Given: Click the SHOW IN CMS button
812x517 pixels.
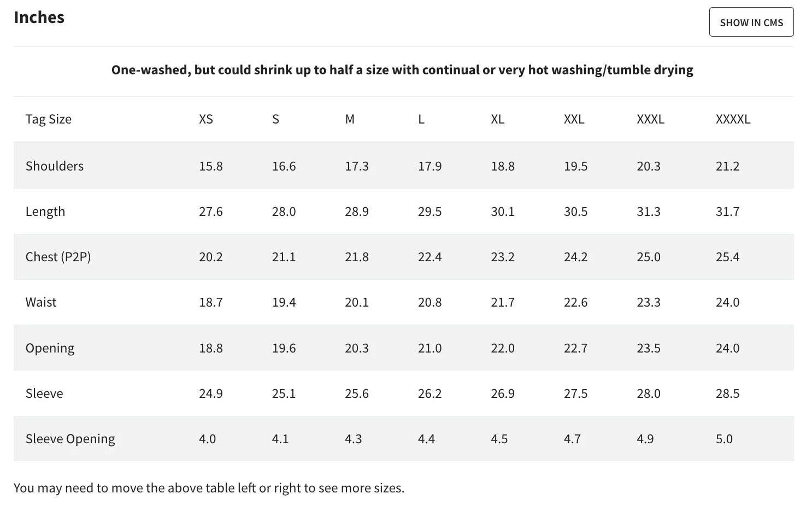Looking at the screenshot, I should coord(751,22).
